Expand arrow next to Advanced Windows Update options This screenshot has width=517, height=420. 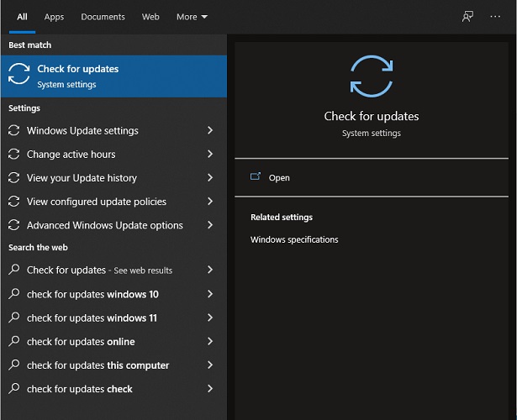pos(209,225)
